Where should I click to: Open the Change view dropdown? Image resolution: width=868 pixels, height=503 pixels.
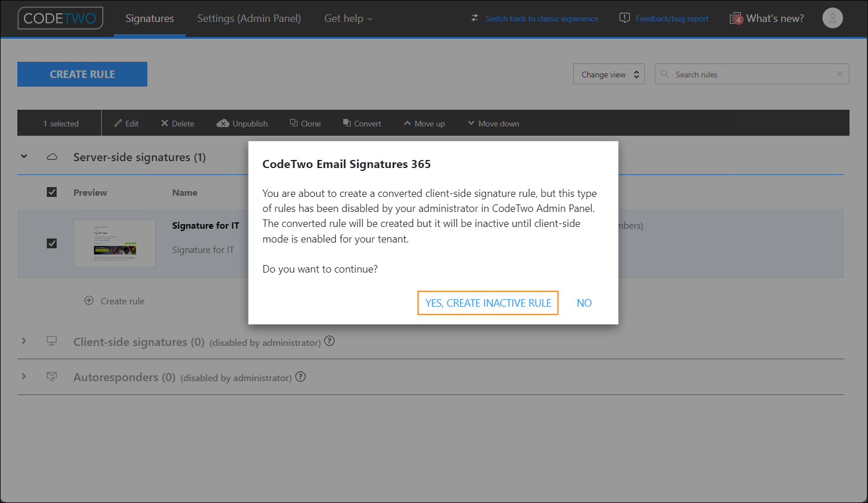point(609,74)
